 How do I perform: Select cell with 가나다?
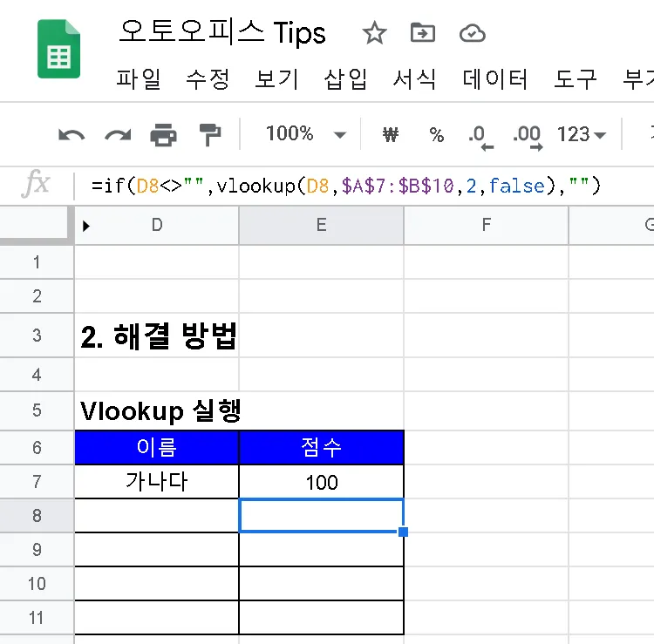point(157,482)
